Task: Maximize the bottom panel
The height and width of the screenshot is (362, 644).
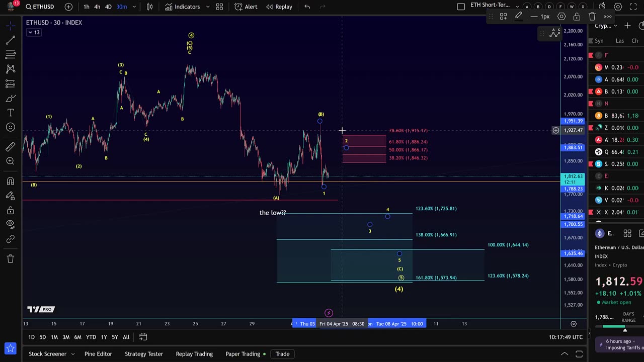Action: point(579,354)
